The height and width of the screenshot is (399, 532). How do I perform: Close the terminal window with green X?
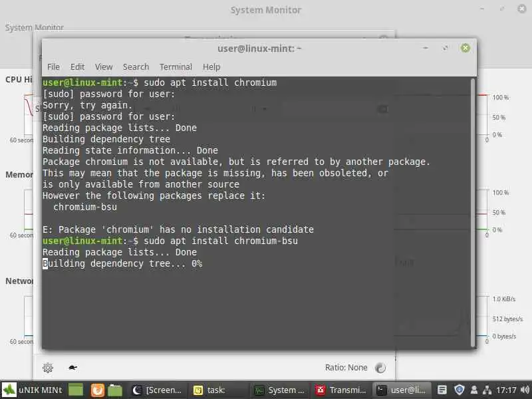[465, 48]
